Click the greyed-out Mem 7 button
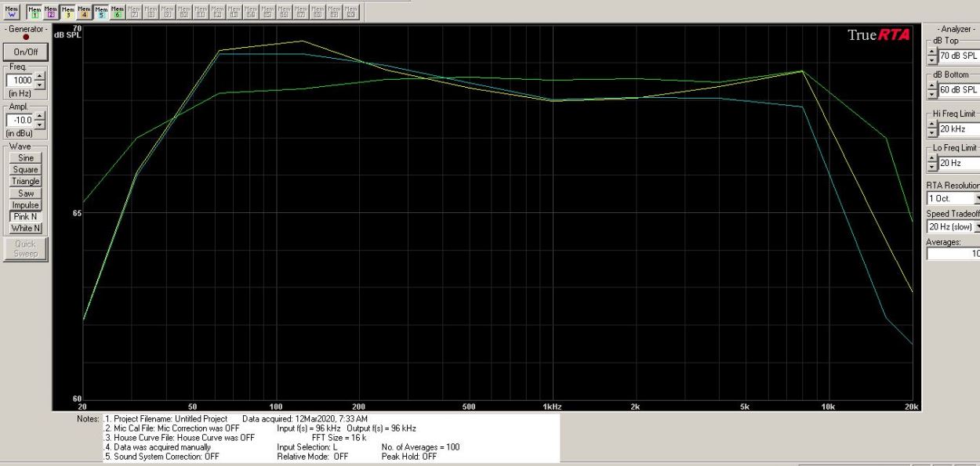Image resolution: width=980 pixels, height=466 pixels. click(135, 12)
